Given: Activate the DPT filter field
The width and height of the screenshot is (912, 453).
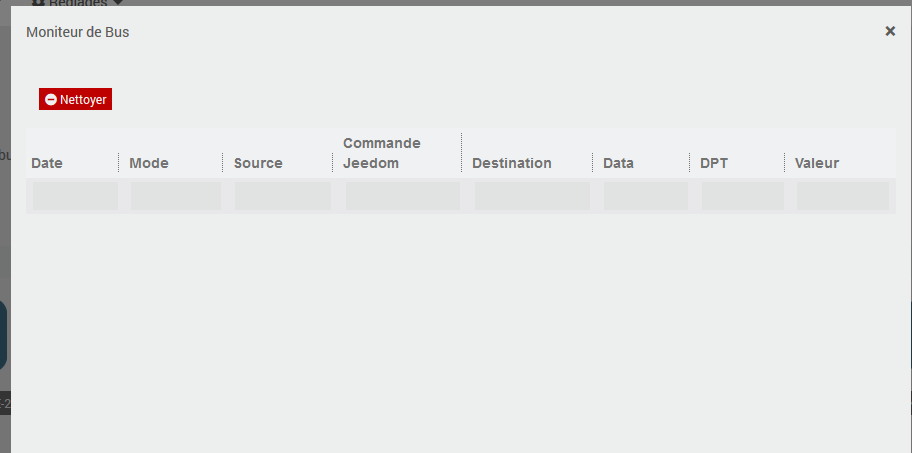Looking at the screenshot, I should [x=742, y=196].
